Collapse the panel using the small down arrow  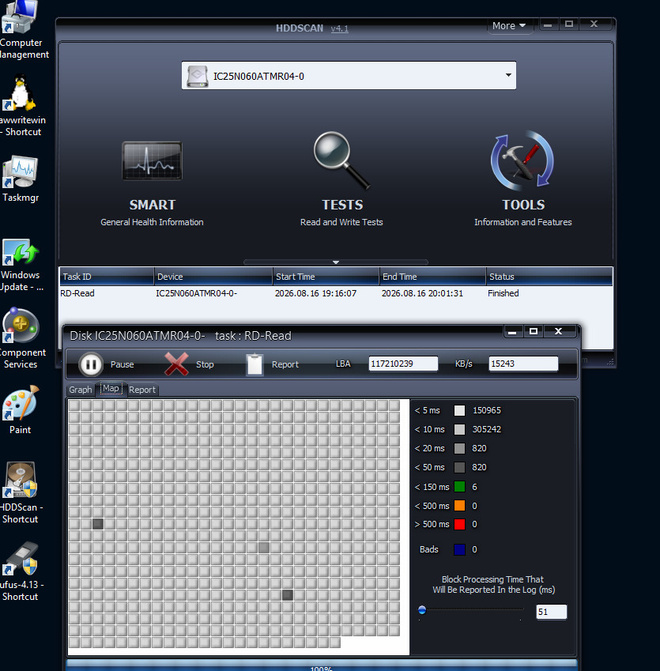(336, 262)
